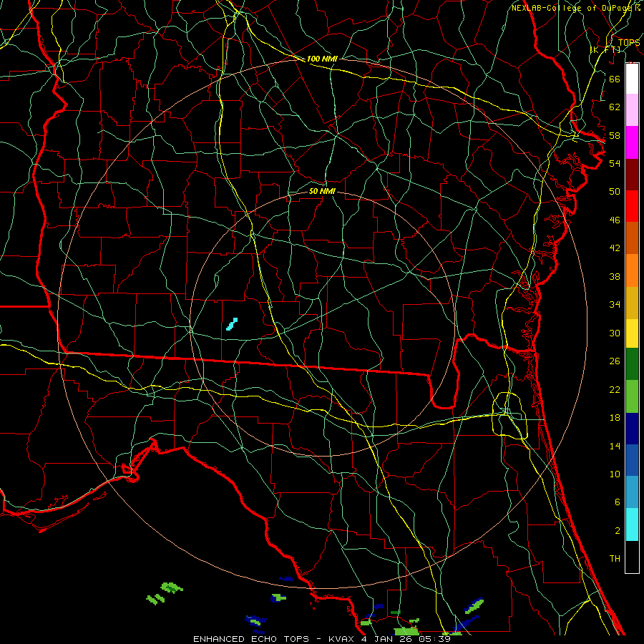
Task: Click the 66 value on the legend
Action: (615, 79)
